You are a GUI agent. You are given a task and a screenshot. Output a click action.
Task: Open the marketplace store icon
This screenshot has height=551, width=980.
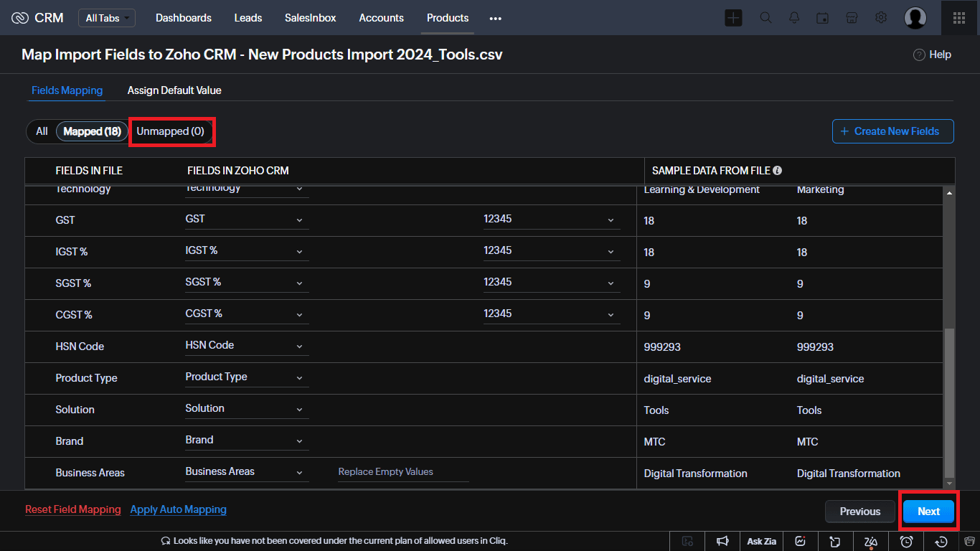click(852, 18)
